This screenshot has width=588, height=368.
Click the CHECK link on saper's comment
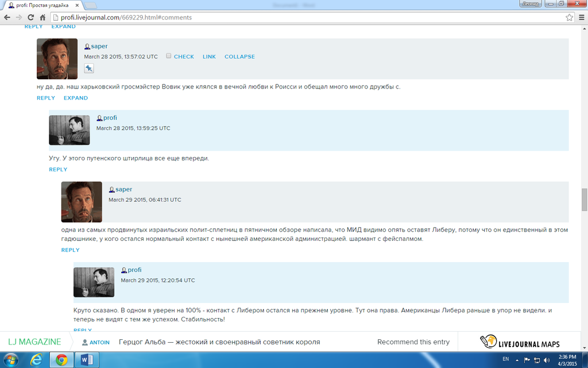coord(184,57)
